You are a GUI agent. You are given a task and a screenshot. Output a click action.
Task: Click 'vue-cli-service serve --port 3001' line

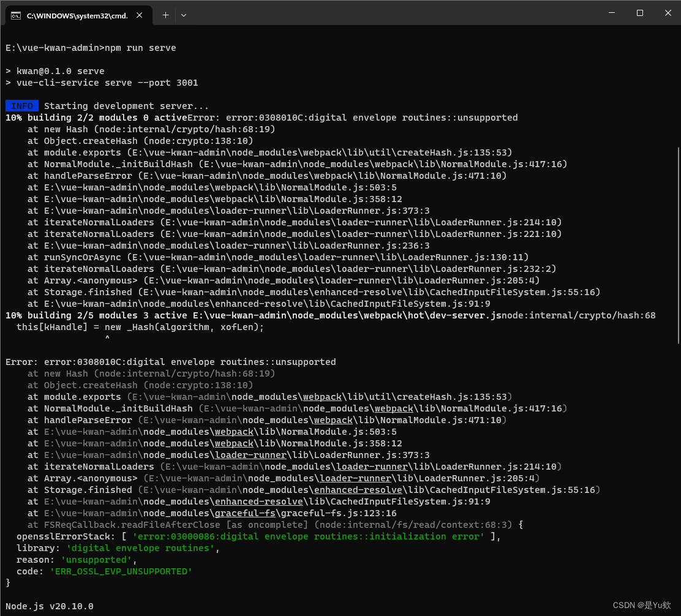pyautogui.click(x=102, y=83)
